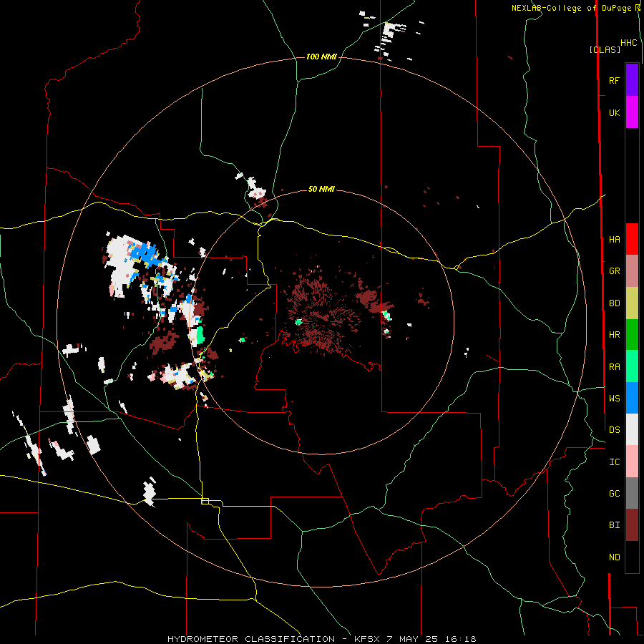Click the RA light green legend swatch
Image resolution: width=644 pixels, height=644 pixels.
[632, 366]
